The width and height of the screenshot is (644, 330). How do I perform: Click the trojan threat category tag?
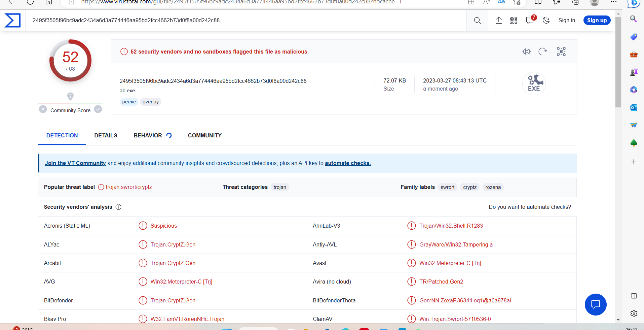(280, 187)
